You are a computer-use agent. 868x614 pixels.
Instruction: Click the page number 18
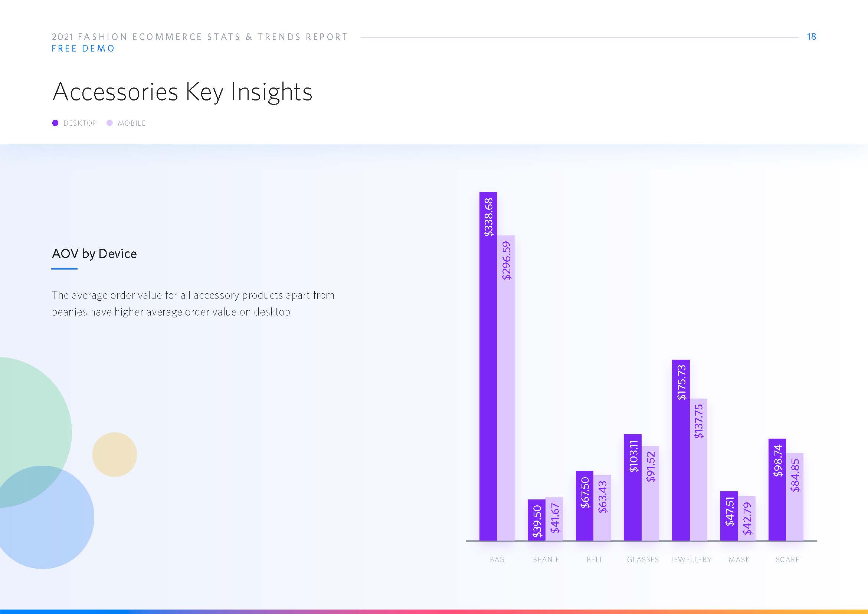tap(811, 37)
